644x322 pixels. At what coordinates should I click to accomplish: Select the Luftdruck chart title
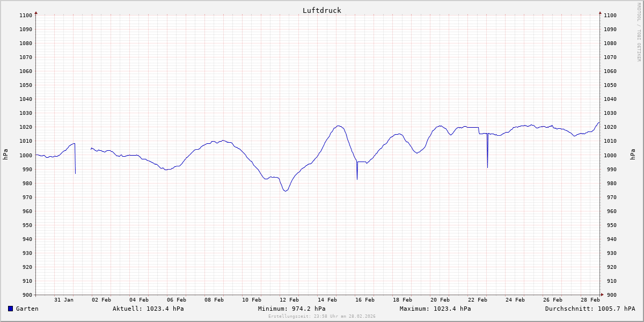321,10
